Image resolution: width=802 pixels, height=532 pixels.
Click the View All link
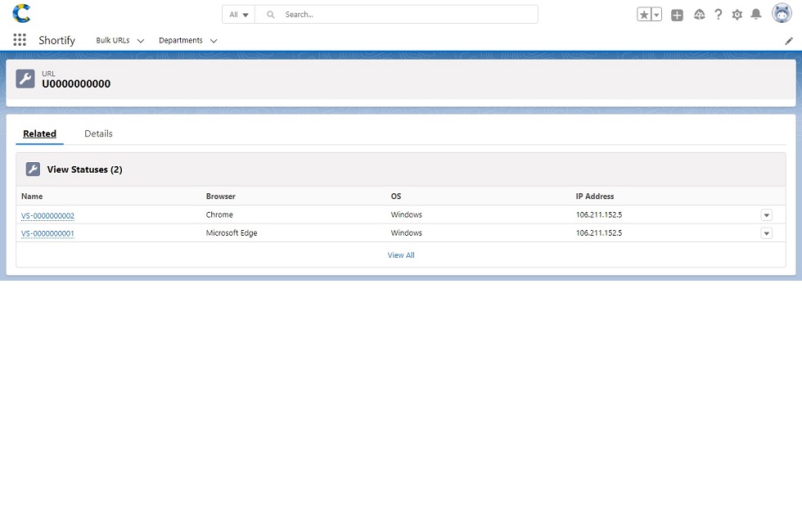click(x=401, y=255)
